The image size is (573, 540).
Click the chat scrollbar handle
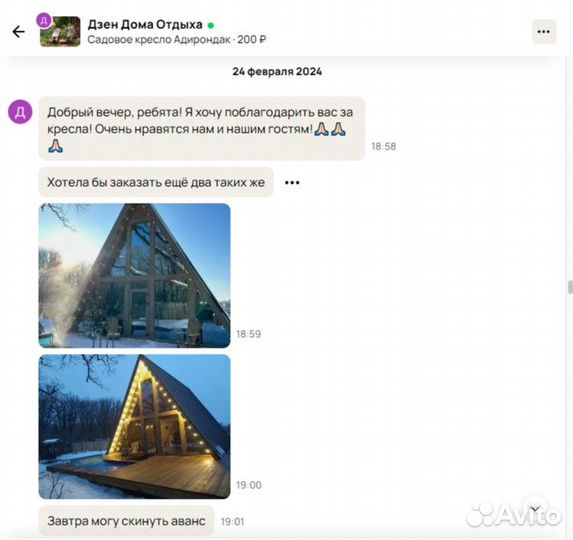[570, 287]
